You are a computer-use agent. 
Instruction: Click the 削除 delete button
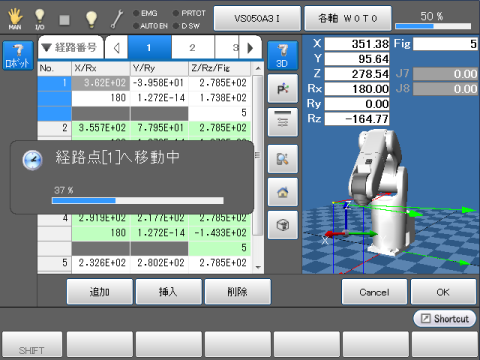click(x=238, y=292)
